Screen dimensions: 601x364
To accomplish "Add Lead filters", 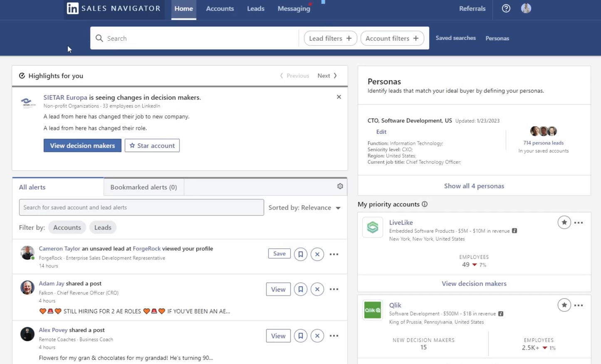I will click(330, 38).
